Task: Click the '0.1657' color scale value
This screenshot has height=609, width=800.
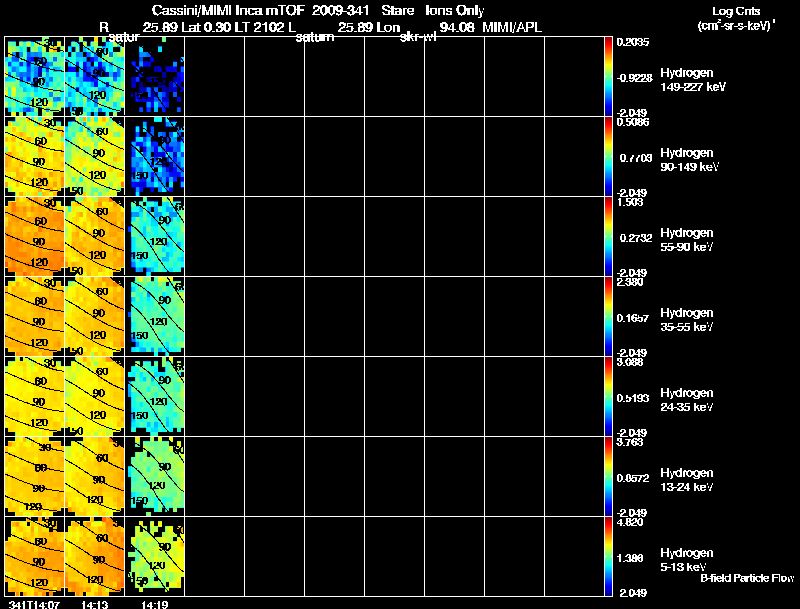Action: 633,318
